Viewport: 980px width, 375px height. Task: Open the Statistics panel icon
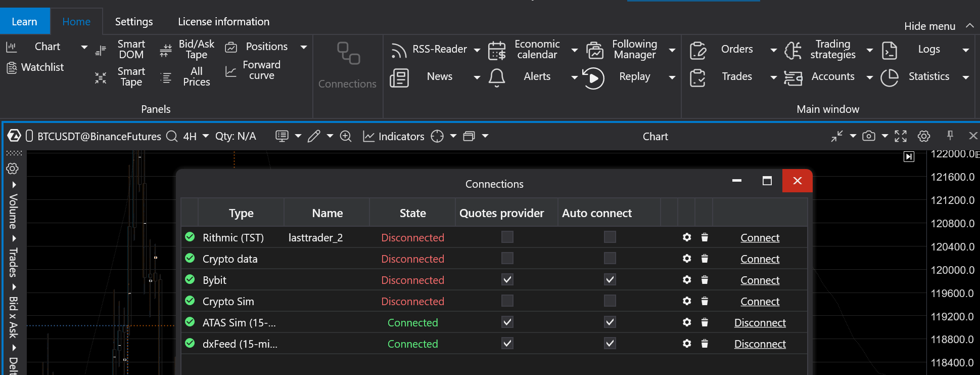coord(890,77)
